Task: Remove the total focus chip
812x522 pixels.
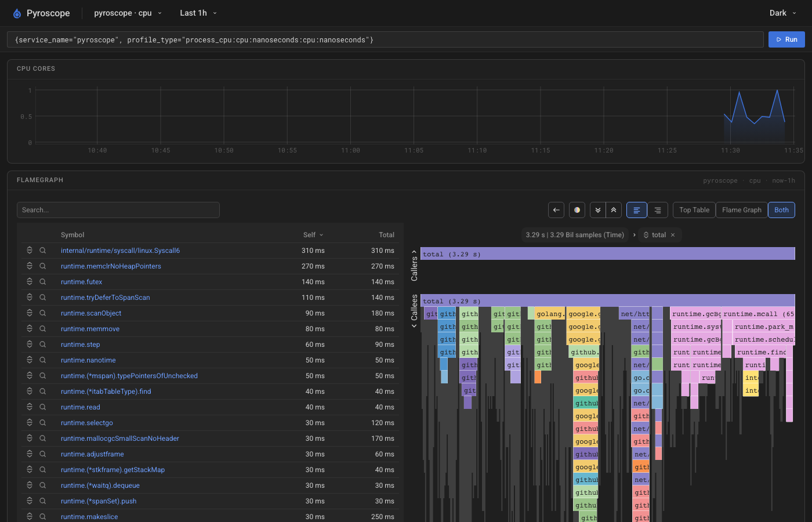Action: tap(673, 235)
